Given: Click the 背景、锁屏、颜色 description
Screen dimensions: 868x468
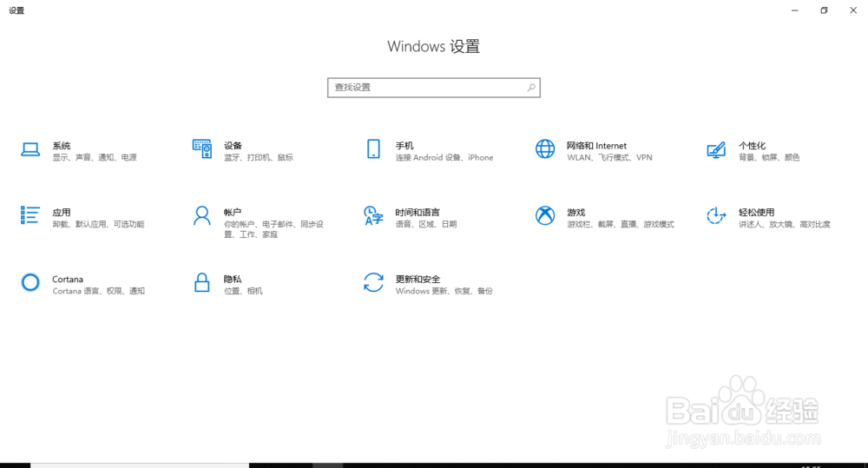Looking at the screenshot, I should [769, 158].
